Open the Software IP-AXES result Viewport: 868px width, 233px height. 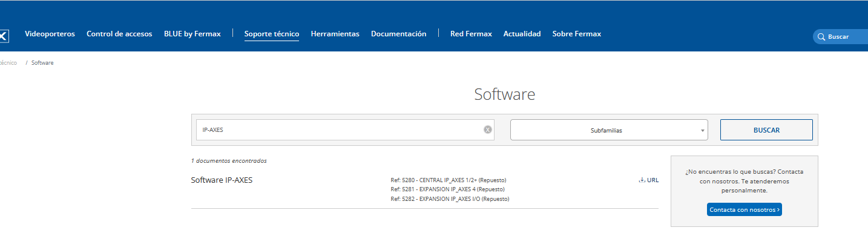222,180
